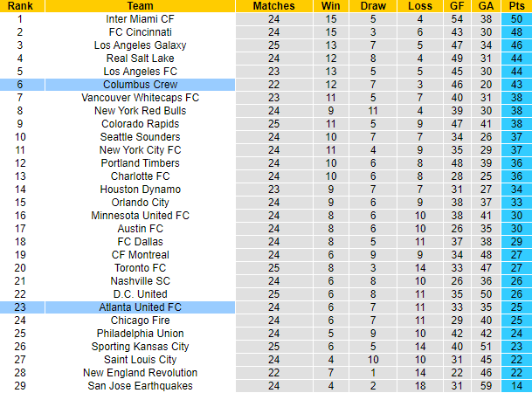Select the Win column header

coord(330,5)
